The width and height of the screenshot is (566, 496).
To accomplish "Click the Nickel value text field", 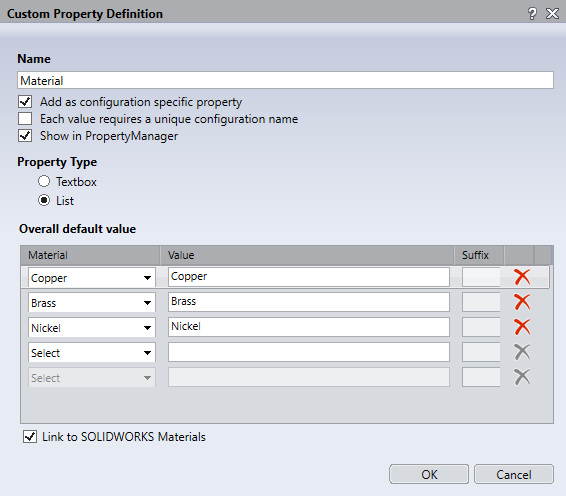I will pos(309,327).
